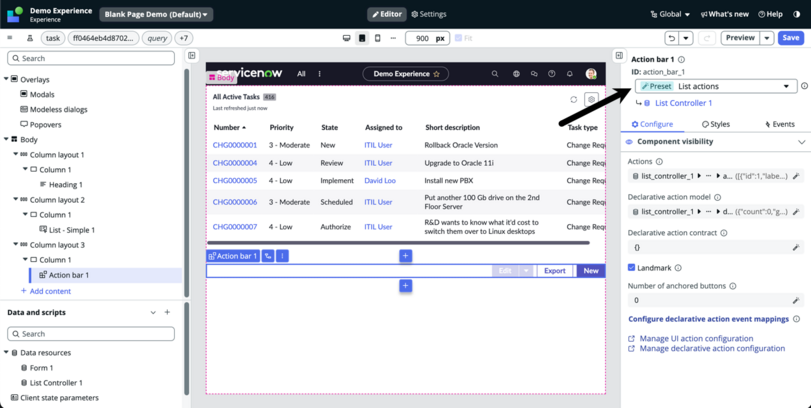
Task: Open the Global scope dropdown
Action: point(670,14)
